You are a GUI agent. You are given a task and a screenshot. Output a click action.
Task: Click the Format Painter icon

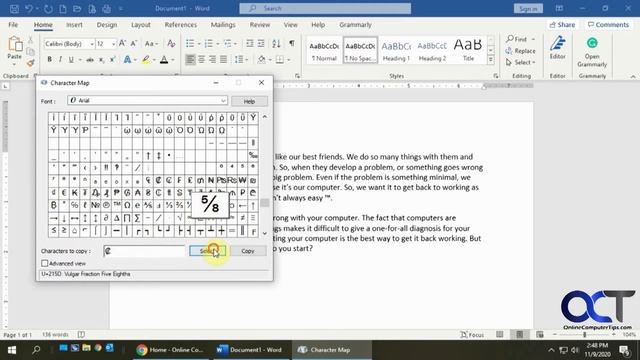pos(30,63)
